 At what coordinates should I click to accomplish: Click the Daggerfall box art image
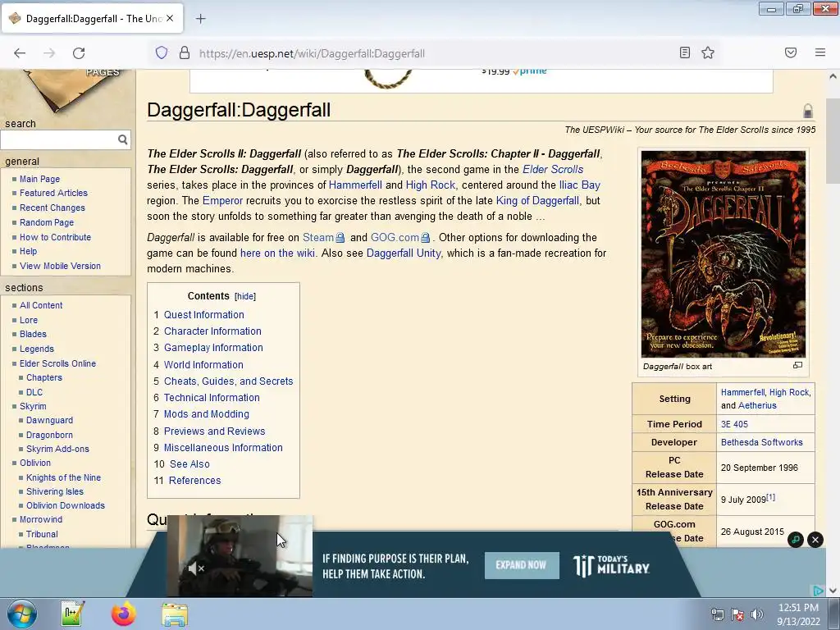point(724,254)
